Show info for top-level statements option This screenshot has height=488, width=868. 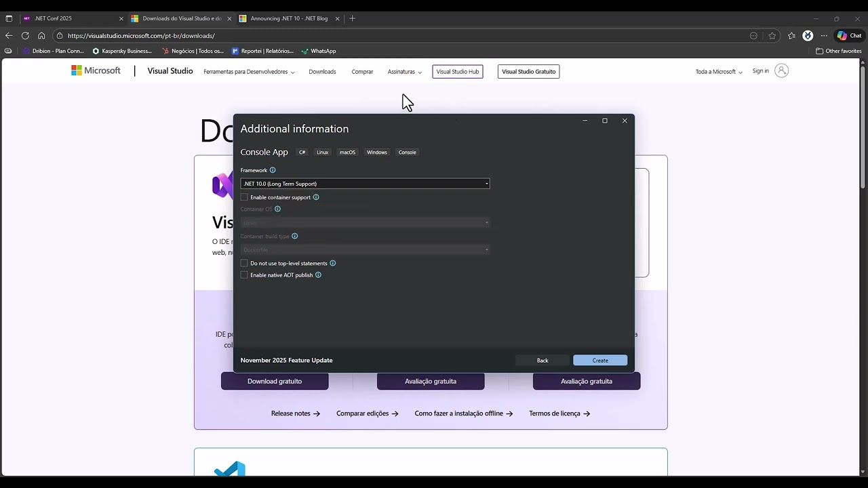[x=332, y=263]
